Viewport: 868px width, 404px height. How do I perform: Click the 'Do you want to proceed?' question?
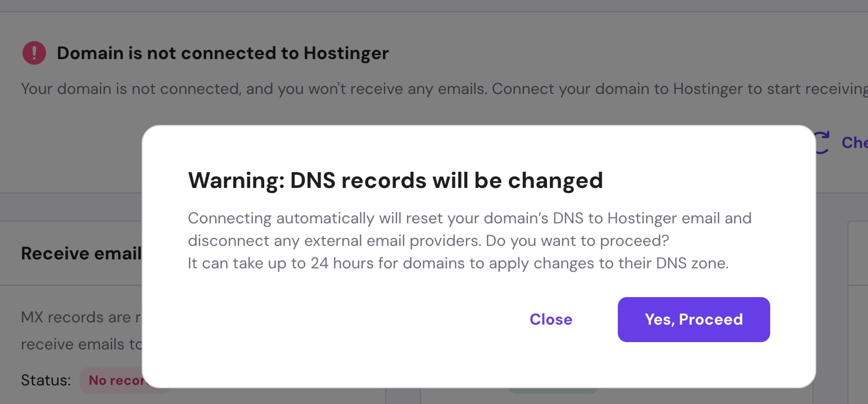(x=578, y=241)
